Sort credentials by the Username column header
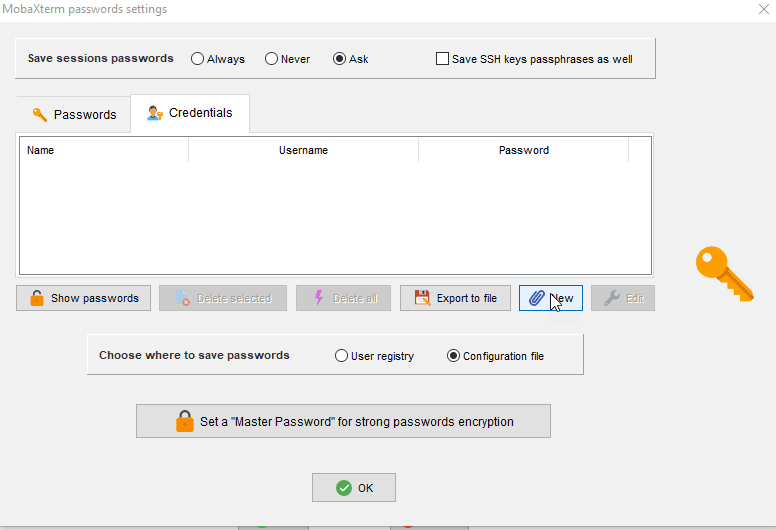 (x=303, y=150)
